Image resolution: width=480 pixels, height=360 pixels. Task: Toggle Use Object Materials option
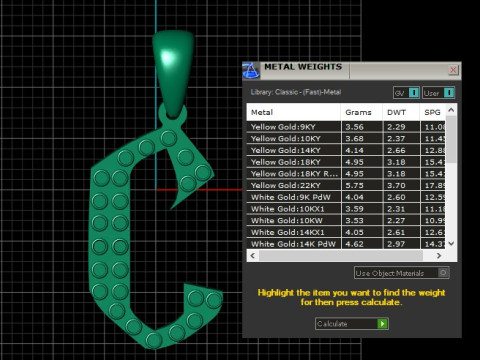[402, 273]
